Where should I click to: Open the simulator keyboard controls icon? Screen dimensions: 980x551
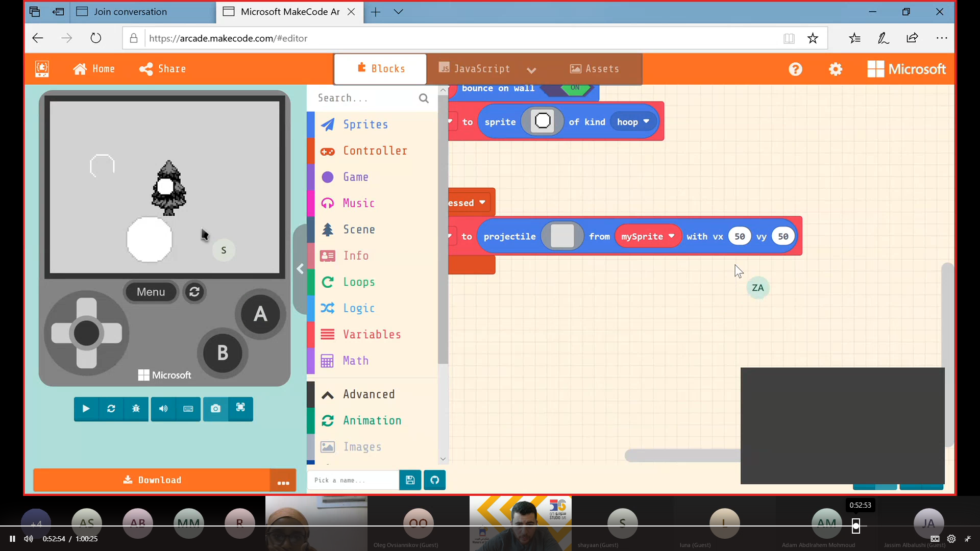188,409
